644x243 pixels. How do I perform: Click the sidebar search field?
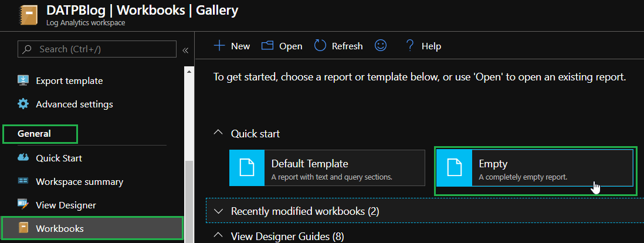coord(97,49)
